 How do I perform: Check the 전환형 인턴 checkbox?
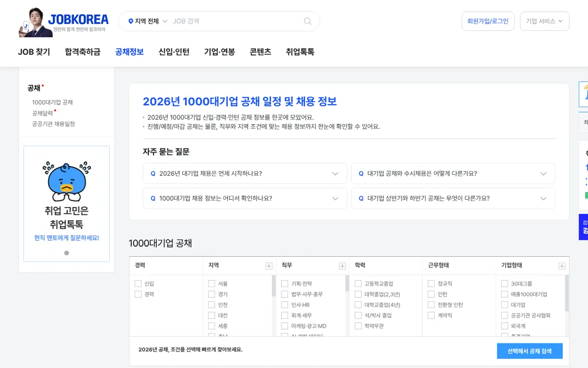(431, 305)
